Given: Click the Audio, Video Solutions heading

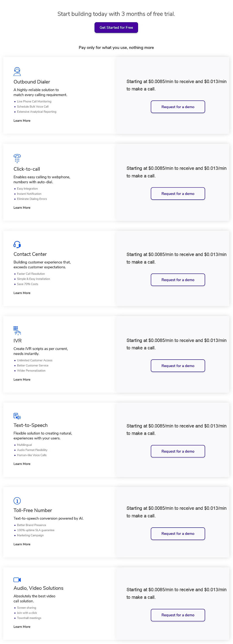Looking at the screenshot, I should tap(39, 588).
